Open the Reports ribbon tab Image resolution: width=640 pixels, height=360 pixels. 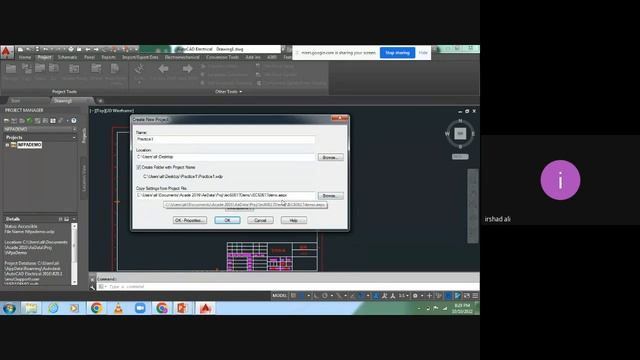(x=108, y=57)
